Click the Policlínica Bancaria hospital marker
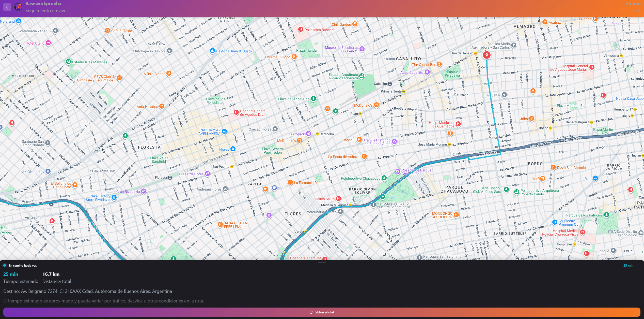The image size is (644, 319). click(x=301, y=30)
